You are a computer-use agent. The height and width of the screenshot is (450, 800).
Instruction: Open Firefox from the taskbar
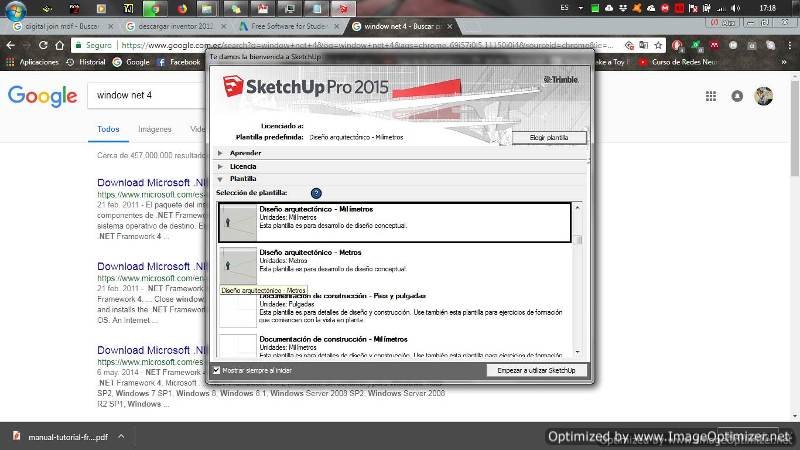pyautogui.click(x=182, y=9)
